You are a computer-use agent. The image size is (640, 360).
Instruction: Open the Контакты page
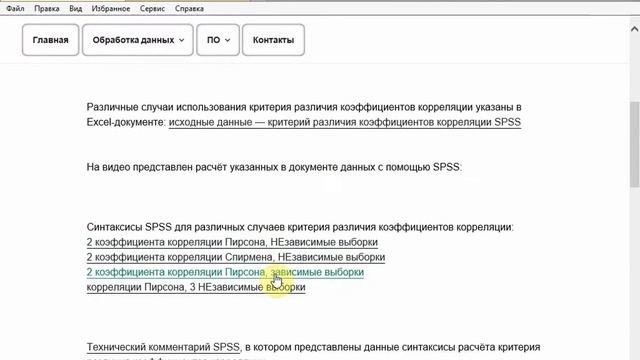273,40
